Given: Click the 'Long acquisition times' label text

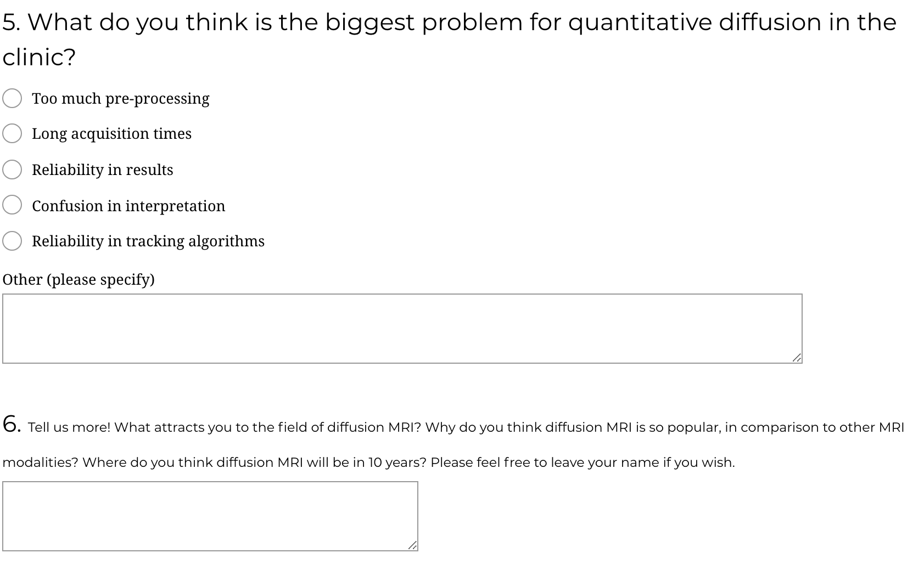Looking at the screenshot, I should click(111, 134).
